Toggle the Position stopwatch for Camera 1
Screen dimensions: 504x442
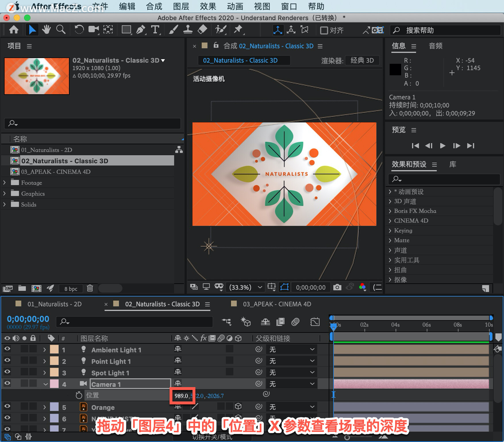79,395
